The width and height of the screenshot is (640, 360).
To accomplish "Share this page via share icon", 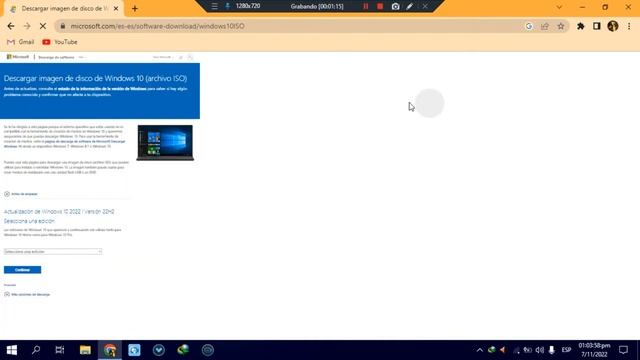I will tap(545, 26).
